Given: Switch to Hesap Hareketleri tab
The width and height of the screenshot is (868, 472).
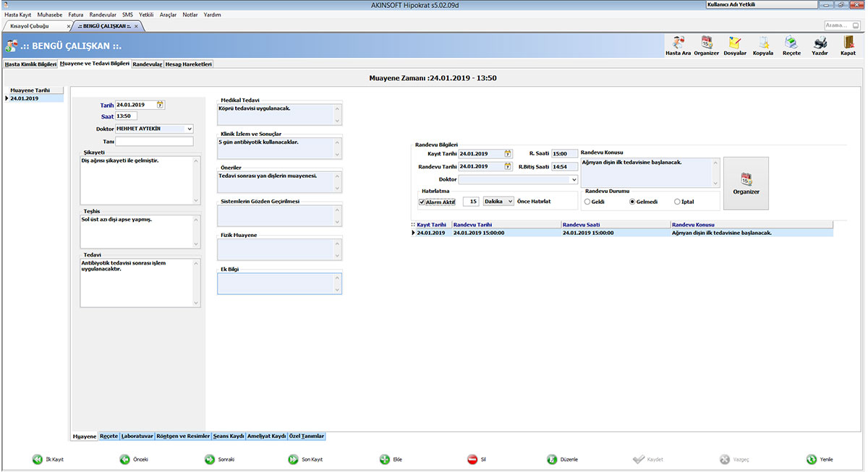Looking at the screenshot, I should [188, 64].
